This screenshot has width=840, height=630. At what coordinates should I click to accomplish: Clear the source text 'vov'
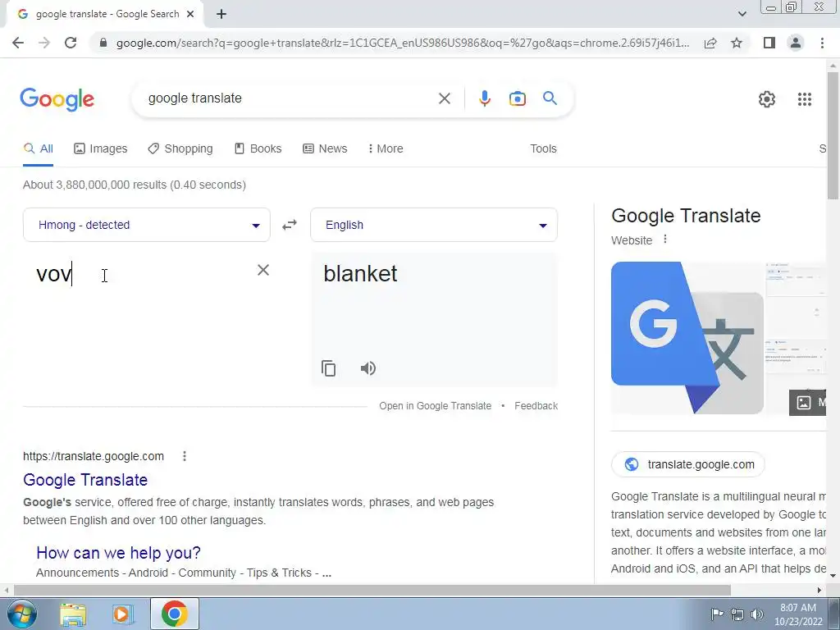pos(263,270)
